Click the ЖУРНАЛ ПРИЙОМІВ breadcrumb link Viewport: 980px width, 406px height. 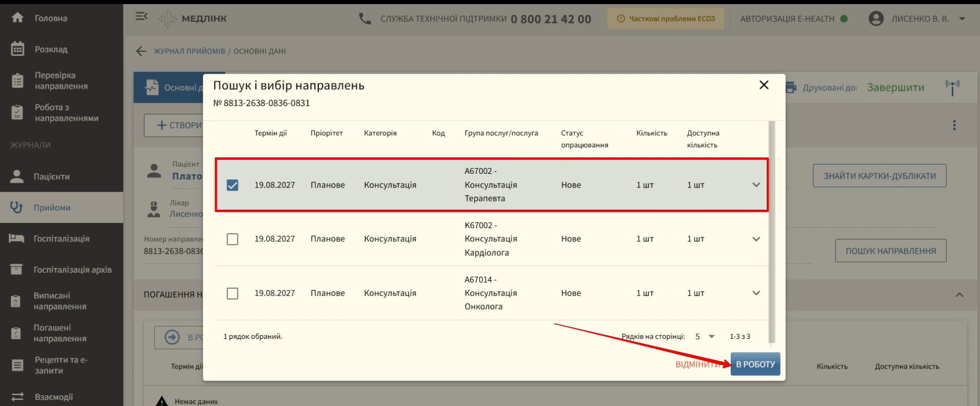[189, 51]
